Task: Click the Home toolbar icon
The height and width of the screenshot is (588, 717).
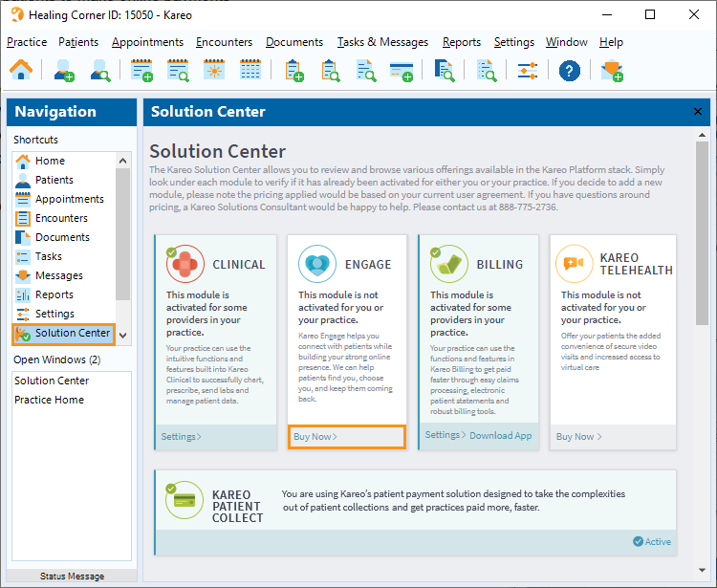Action: [21, 70]
